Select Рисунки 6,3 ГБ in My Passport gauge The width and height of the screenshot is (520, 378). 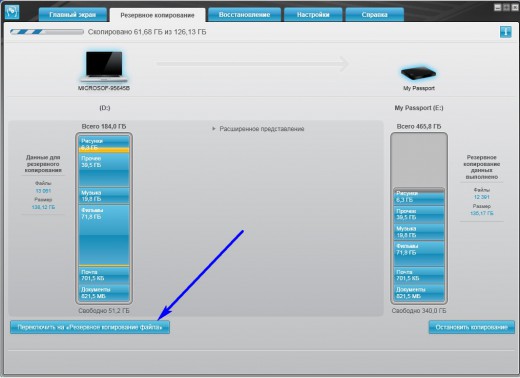419,197
